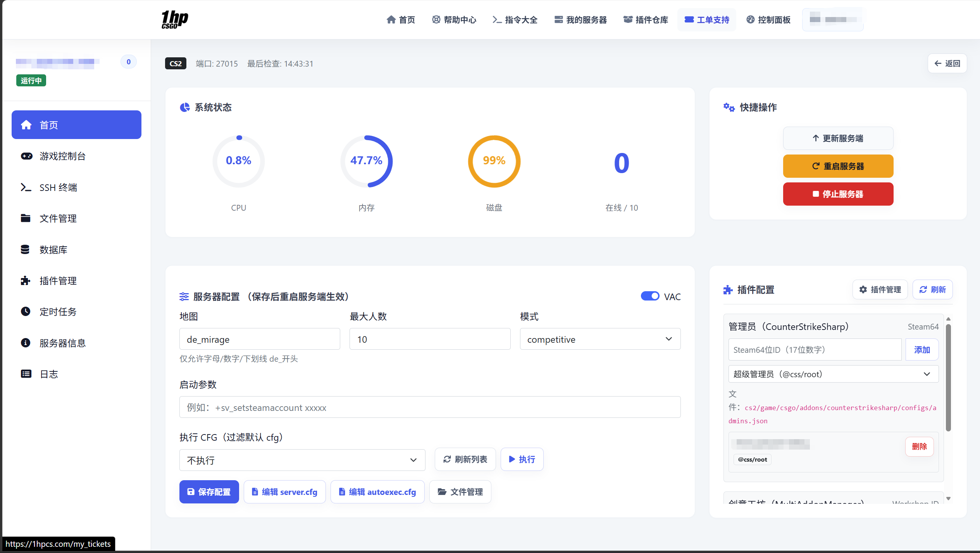Open 插件仓库 in top navigation
Screen dimensions: 980x553
[646, 20]
